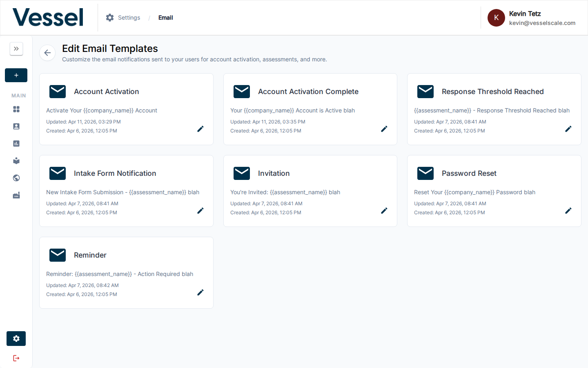Click subject '{{assessment_name}} - Response Threshold Reached blah'
The height and width of the screenshot is (368, 588).
coord(492,110)
